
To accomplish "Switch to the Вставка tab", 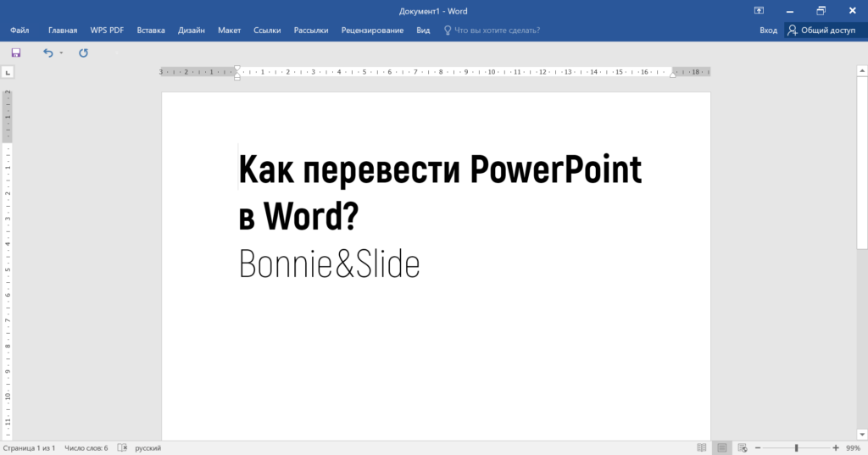I will pos(151,31).
